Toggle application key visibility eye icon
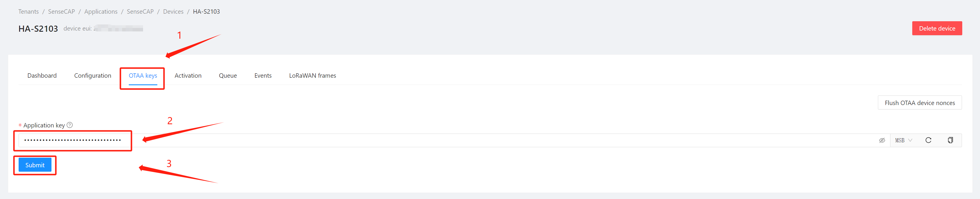Viewport: 980px width, 199px height. pos(882,141)
